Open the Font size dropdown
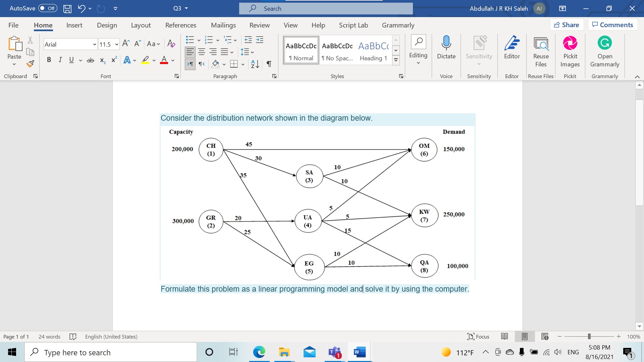 pos(117,44)
